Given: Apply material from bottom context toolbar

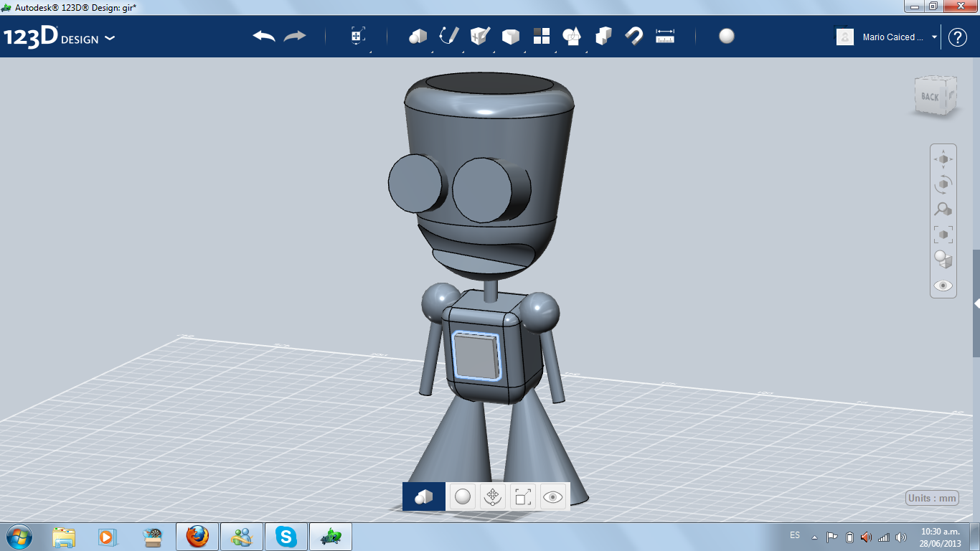Looking at the screenshot, I should pyautogui.click(x=463, y=496).
